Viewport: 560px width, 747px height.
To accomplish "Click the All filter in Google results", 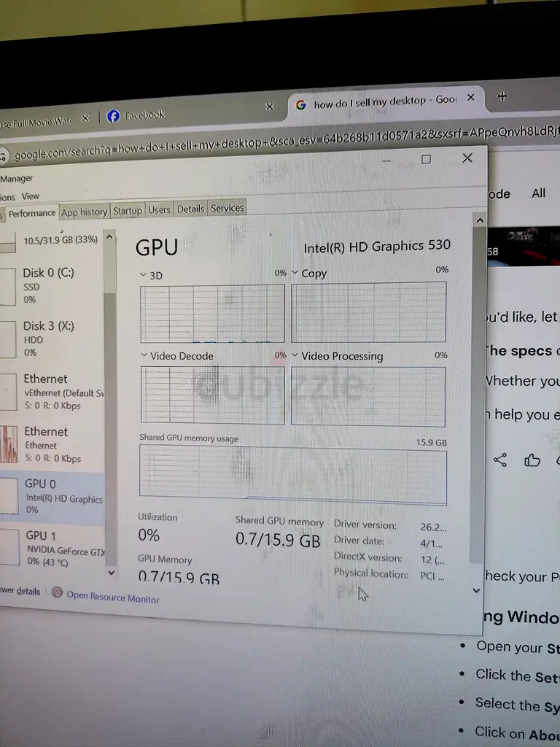I will 538,193.
